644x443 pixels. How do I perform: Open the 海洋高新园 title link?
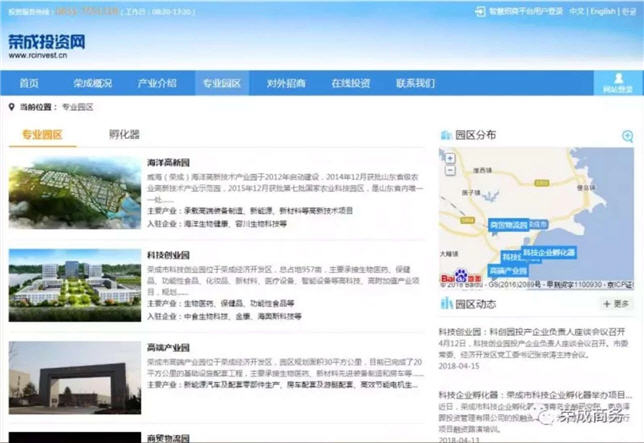(168, 163)
